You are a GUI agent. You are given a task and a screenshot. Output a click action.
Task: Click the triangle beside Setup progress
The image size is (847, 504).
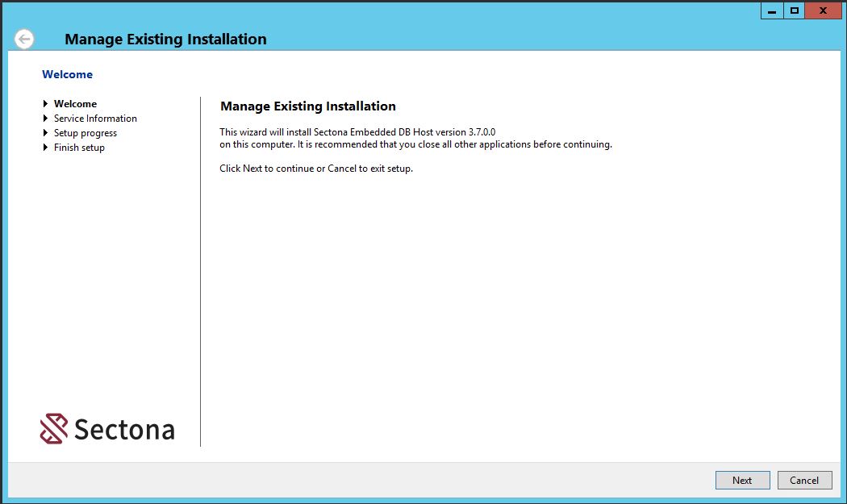tap(46, 133)
